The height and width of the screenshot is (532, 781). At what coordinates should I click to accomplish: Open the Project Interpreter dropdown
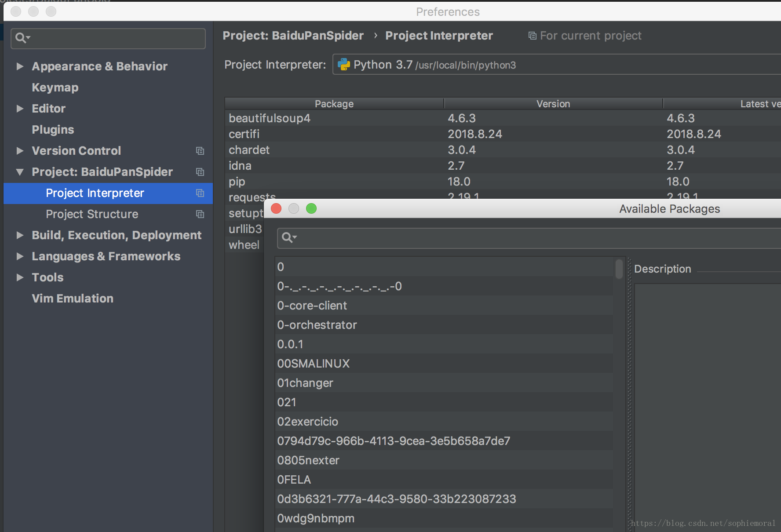(x=557, y=65)
